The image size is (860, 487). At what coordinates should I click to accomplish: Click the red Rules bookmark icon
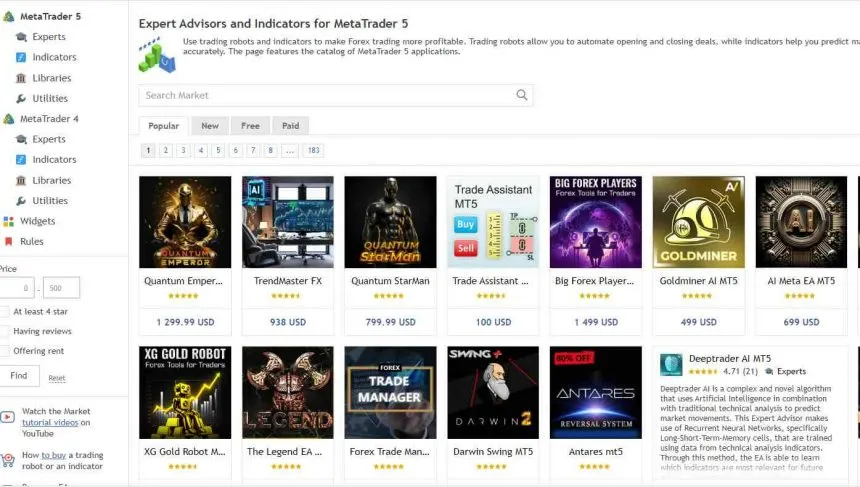[x=8, y=242]
